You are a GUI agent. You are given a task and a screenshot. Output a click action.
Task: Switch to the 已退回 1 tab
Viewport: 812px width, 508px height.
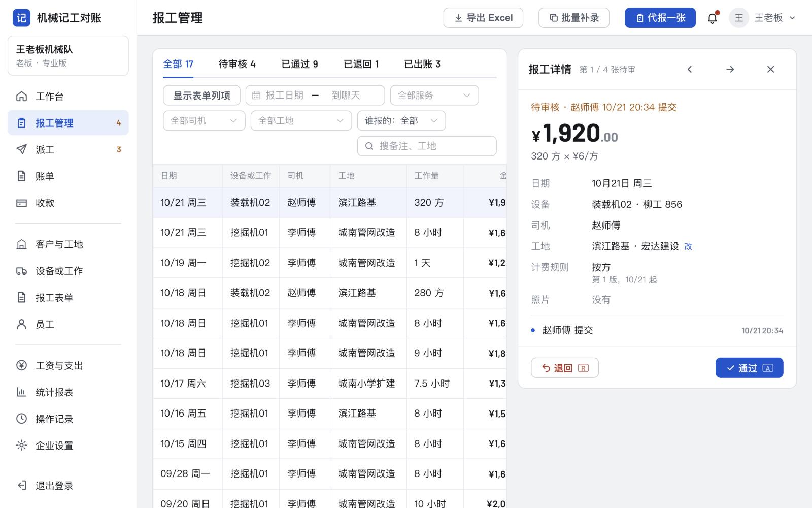coord(361,64)
